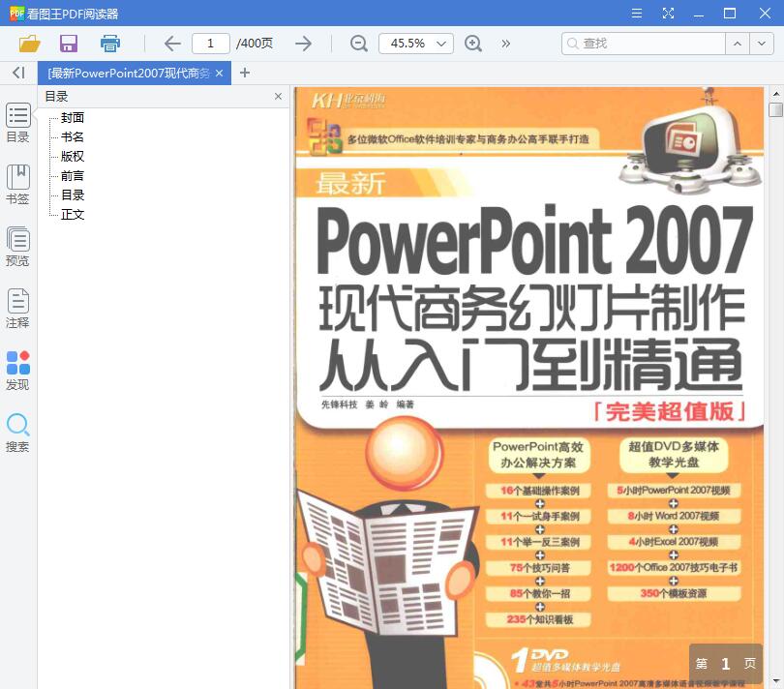Maximize the PDF reader window
784x689 pixels.
click(730, 13)
